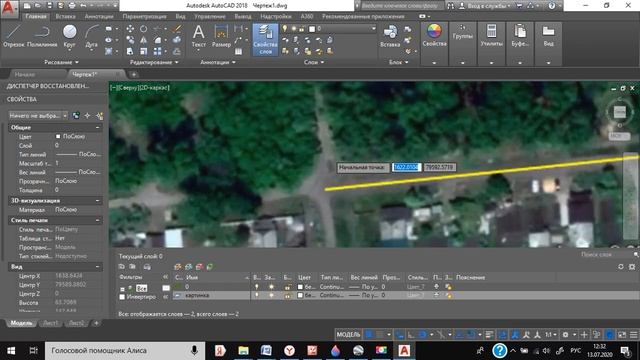The image size is (640, 360).
Task: Toggle ortho mode in status bar
Action: 411,335
